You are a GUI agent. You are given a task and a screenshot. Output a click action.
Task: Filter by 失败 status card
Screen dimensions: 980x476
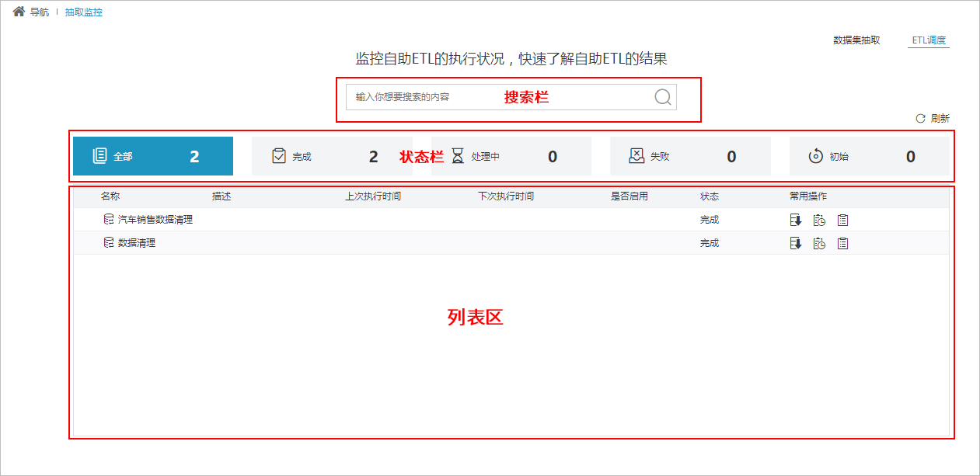(x=690, y=156)
